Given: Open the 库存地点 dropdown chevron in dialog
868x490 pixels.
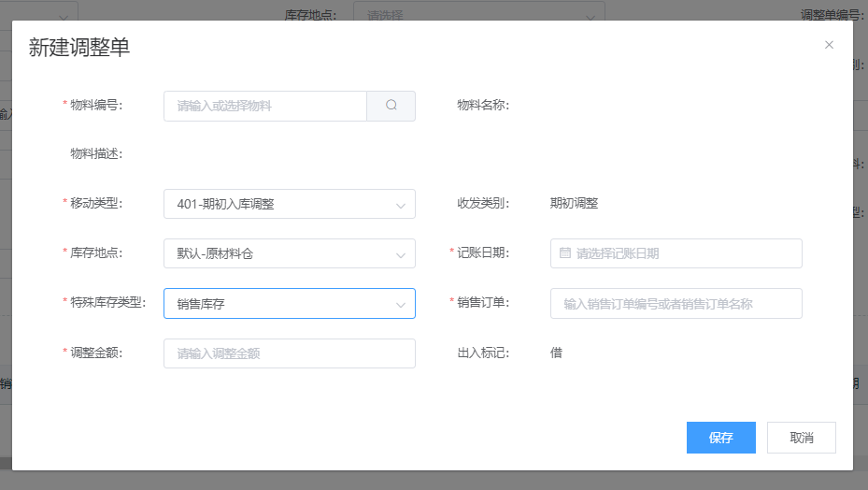Looking at the screenshot, I should tap(401, 254).
